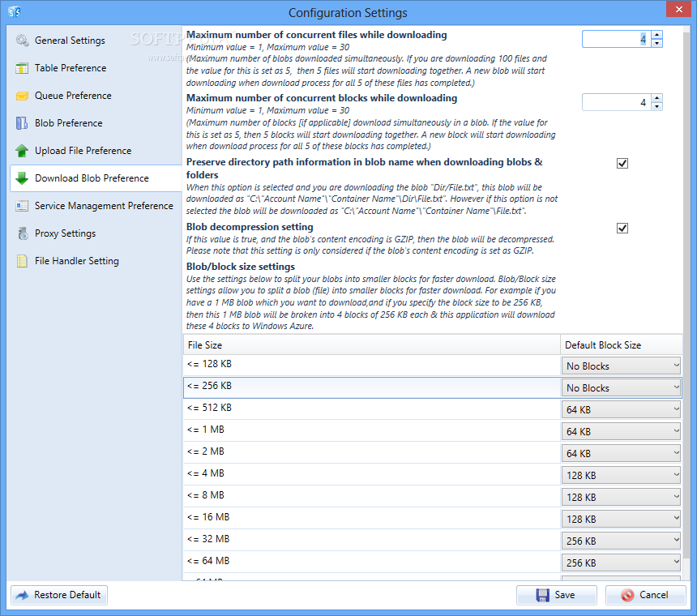Close the Configuration Settings window
697x616 pixels.
pyautogui.click(x=678, y=9)
